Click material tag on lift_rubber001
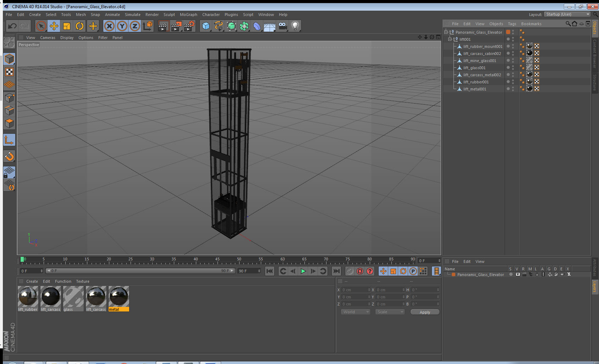Screen dimensions: 599x364 pyautogui.click(x=529, y=81)
